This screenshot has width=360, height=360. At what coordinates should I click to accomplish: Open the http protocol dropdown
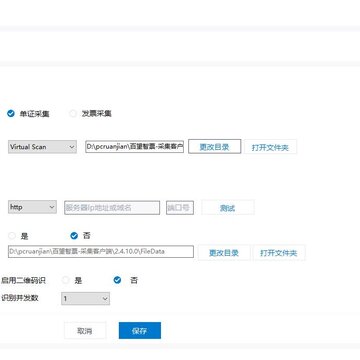tap(32, 207)
